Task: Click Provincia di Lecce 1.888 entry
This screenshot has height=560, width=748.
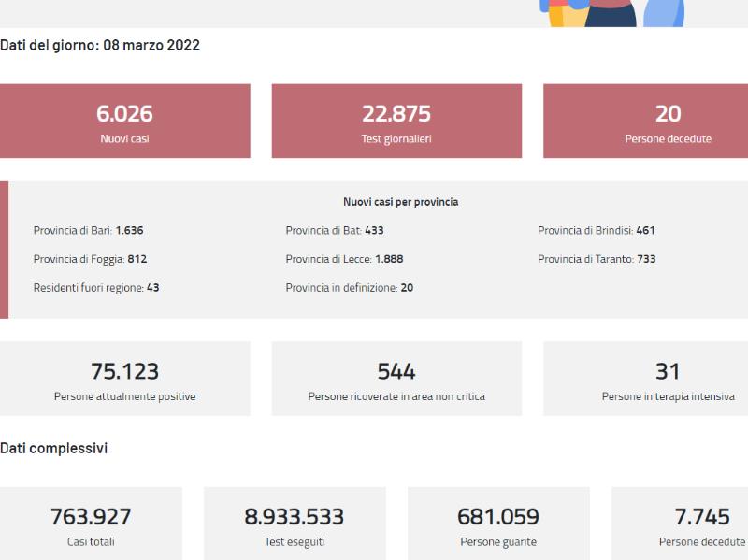Action: tap(344, 259)
